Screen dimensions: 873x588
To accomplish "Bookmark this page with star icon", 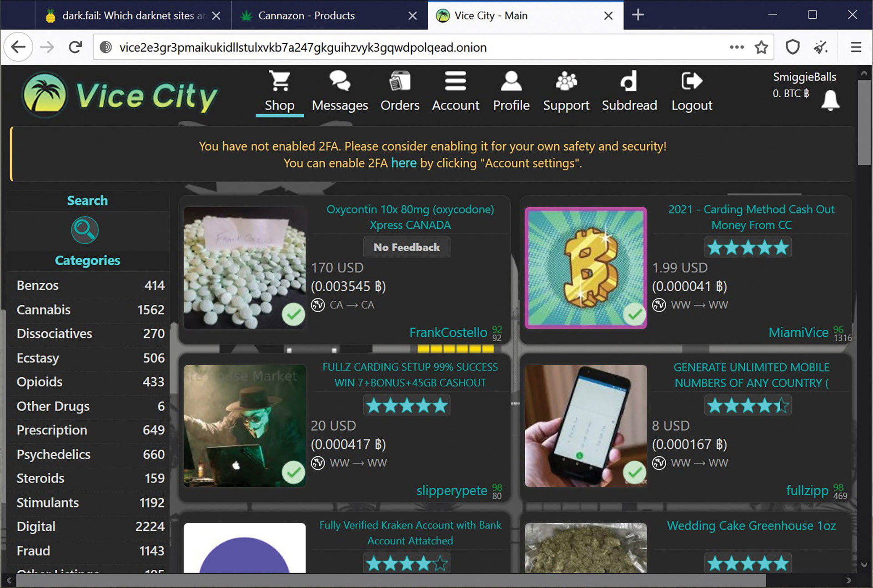I will [x=761, y=47].
